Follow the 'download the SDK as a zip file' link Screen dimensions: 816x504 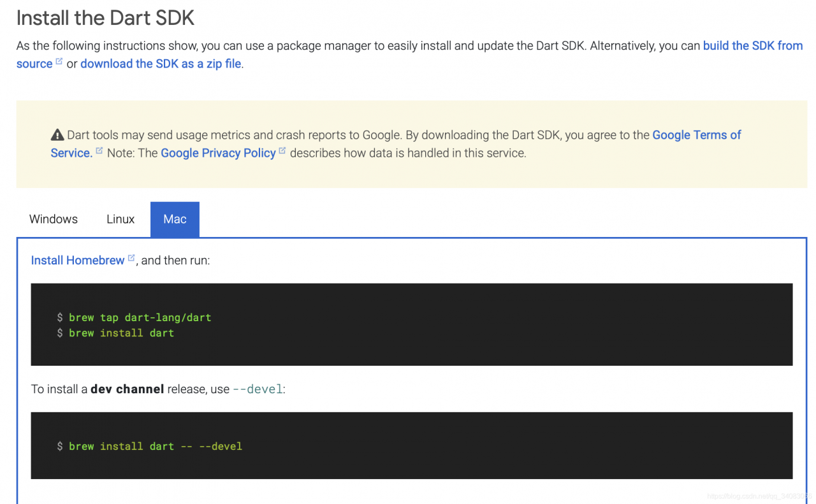pos(161,64)
